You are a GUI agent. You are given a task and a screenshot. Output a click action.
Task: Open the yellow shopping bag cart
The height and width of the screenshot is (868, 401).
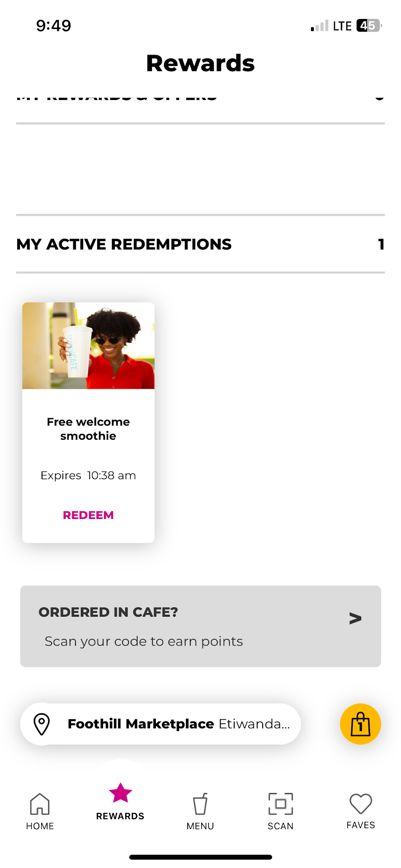point(360,724)
